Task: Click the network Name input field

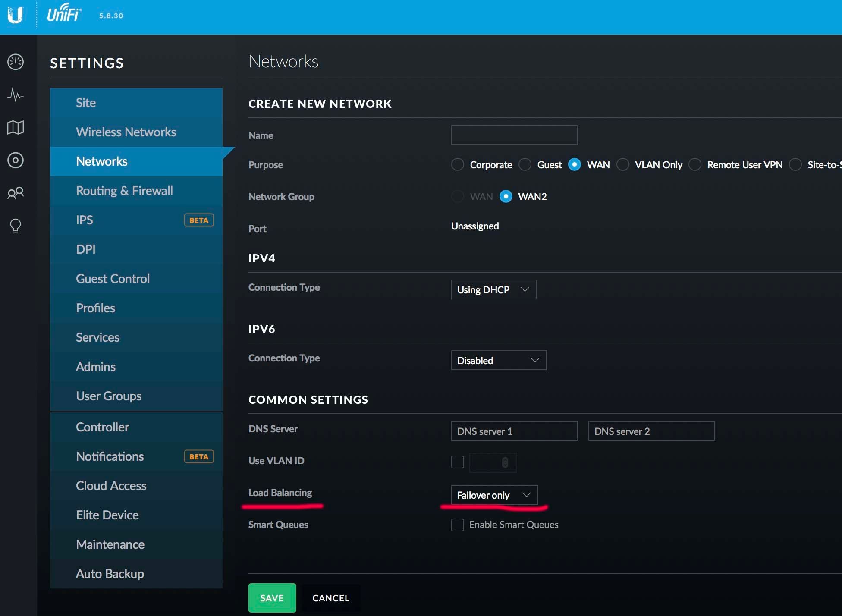Action: coord(514,135)
